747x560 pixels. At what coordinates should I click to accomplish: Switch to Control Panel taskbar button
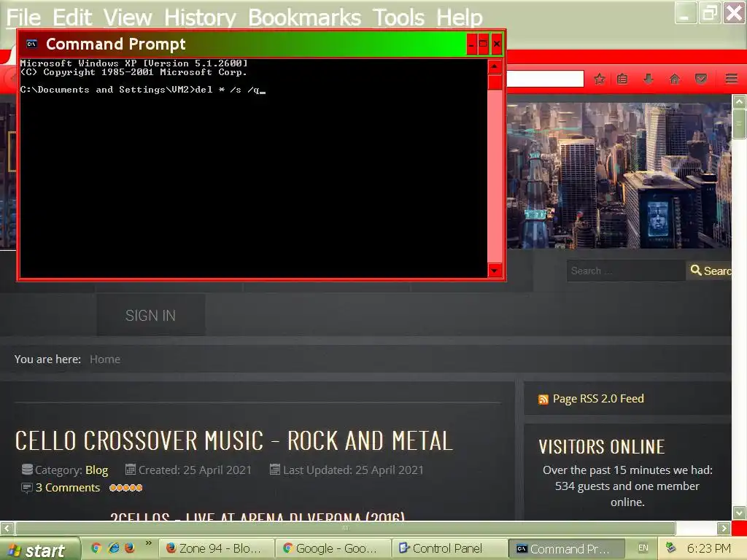tap(449, 548)
